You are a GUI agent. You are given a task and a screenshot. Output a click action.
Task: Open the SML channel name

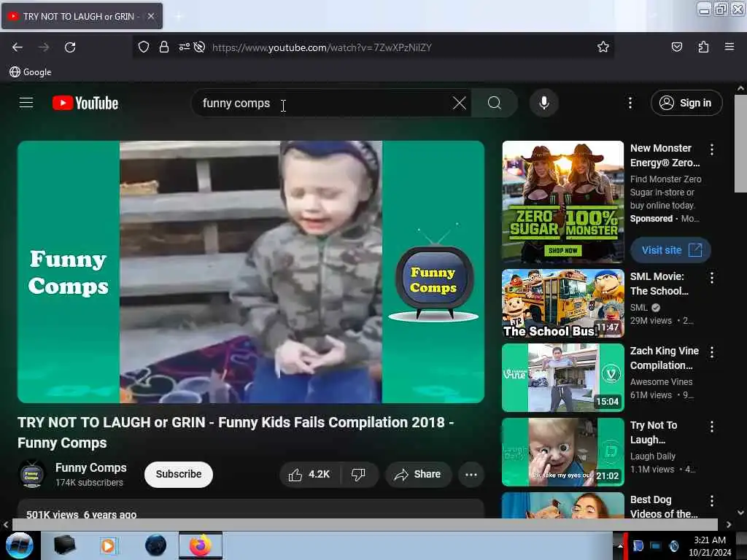(x=639, y=308)
